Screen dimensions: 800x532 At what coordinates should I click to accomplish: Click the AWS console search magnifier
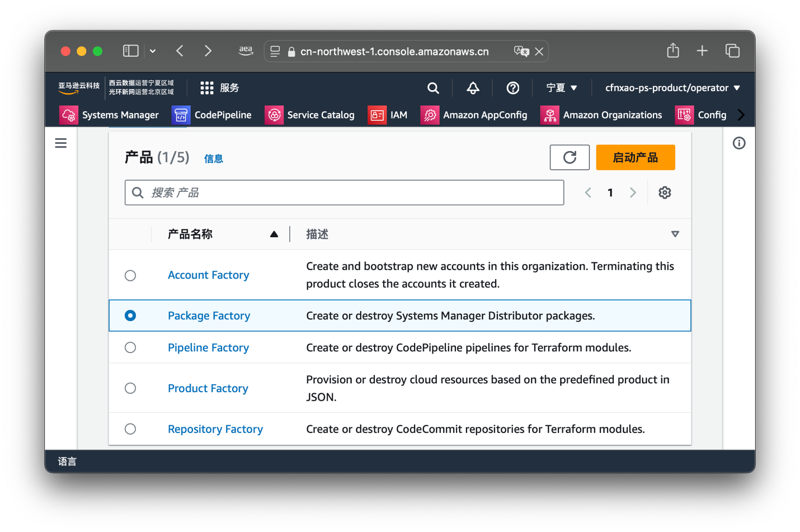click(433, 88)
